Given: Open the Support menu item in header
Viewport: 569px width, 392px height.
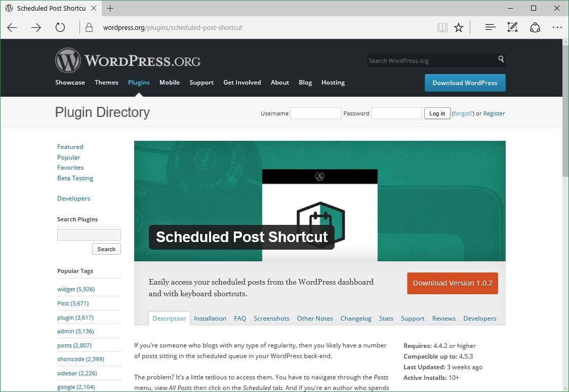Looking at the screenshot, I should tap(201, 83).
